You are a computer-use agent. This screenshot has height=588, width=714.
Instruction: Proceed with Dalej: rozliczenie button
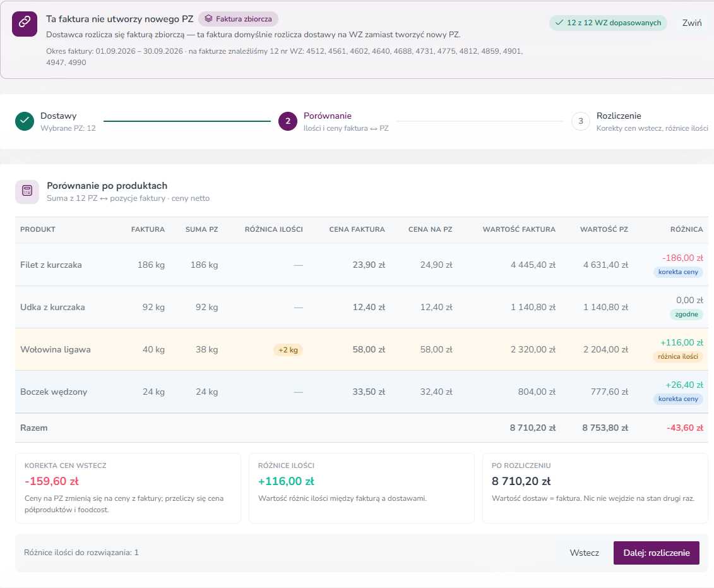click(x=656, y=553)
